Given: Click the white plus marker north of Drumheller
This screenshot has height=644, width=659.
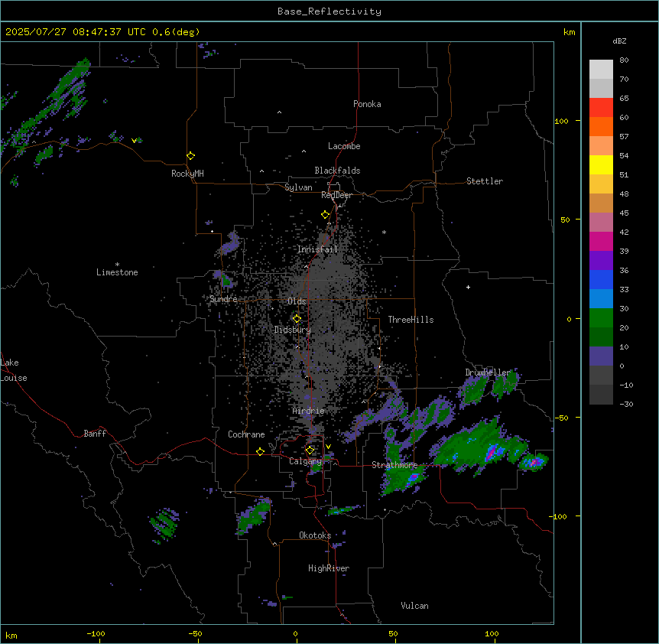Looking at the screenshot, I should click(468, 287).
